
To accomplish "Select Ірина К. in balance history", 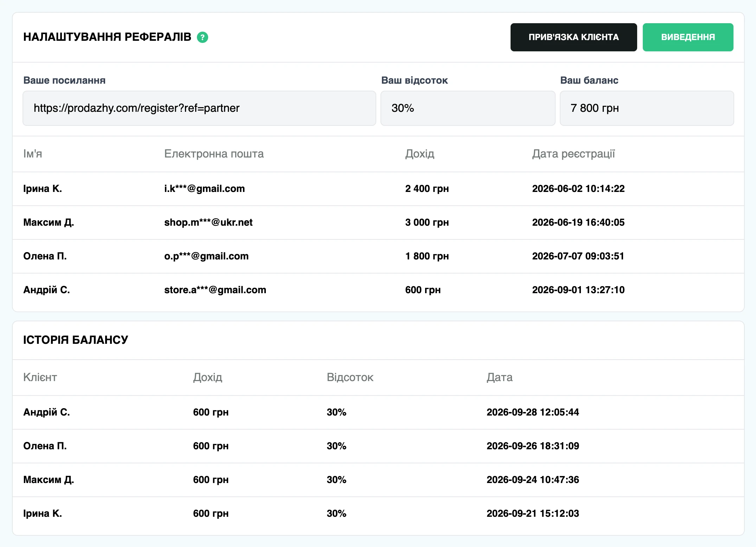I will pyautogui.click(x=43, y=514).
